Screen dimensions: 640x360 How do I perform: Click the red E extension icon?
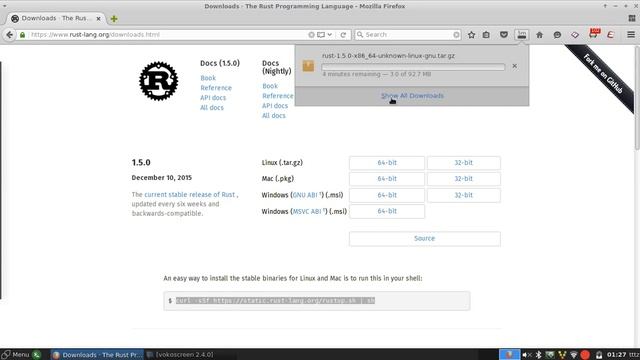(x=611, y=35)
